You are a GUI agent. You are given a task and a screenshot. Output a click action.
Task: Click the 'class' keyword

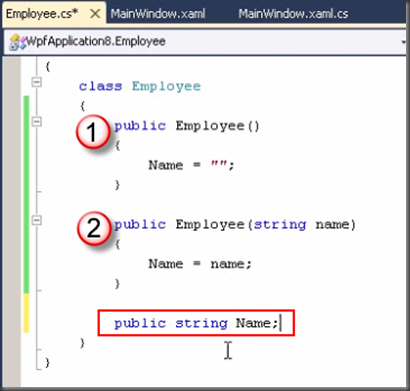[100, 86]
